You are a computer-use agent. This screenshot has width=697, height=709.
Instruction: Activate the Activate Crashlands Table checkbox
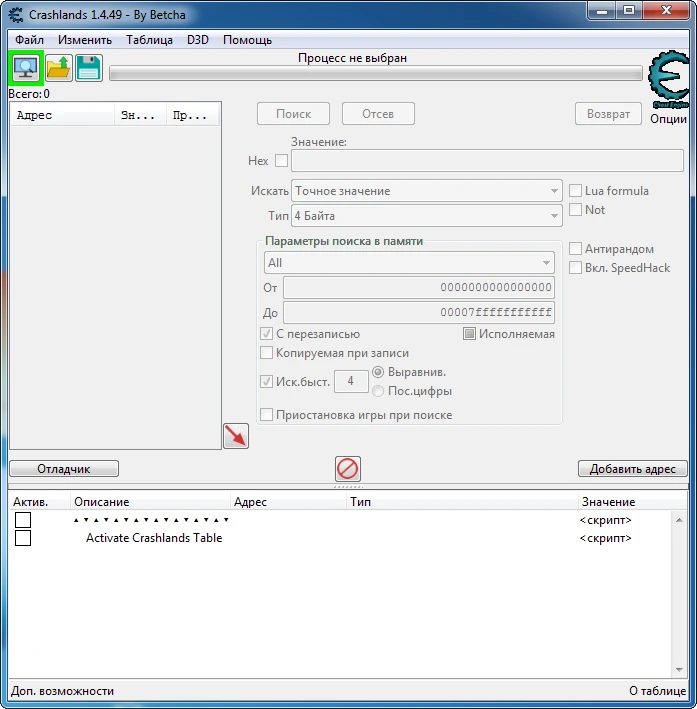23,538
